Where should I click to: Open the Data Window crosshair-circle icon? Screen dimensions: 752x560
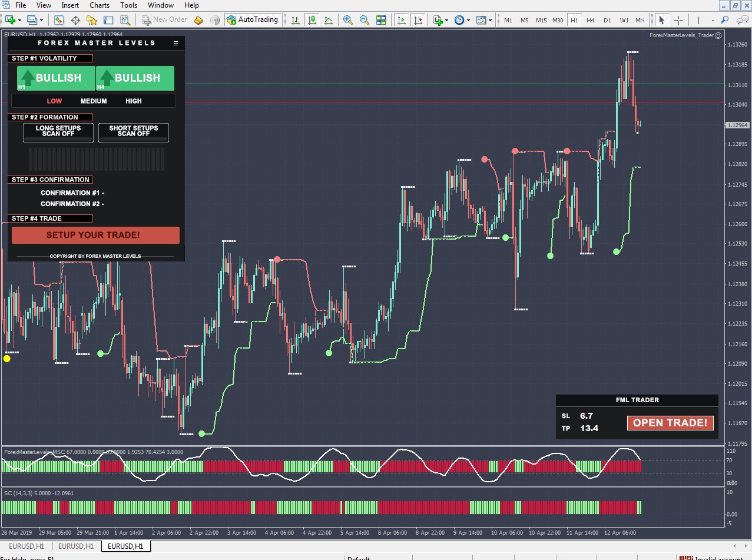click(x=76, y=19)
